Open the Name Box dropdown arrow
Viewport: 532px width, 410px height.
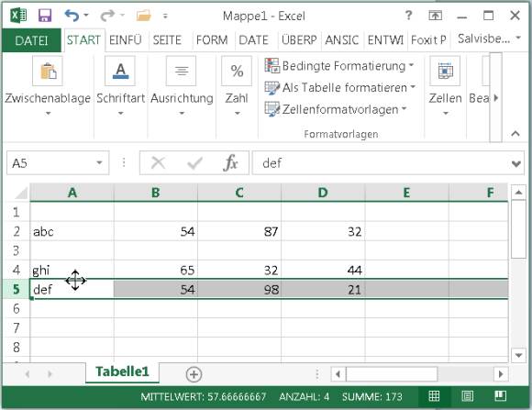(x=99, y=163)
